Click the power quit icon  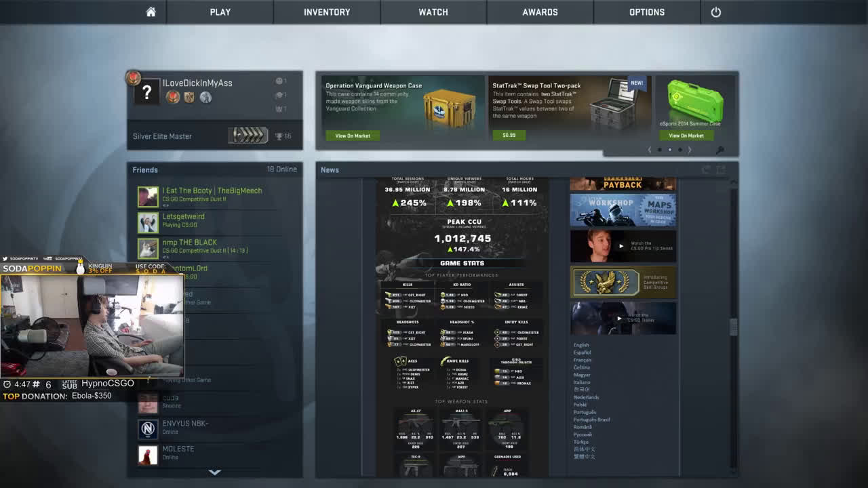(715, 12)
